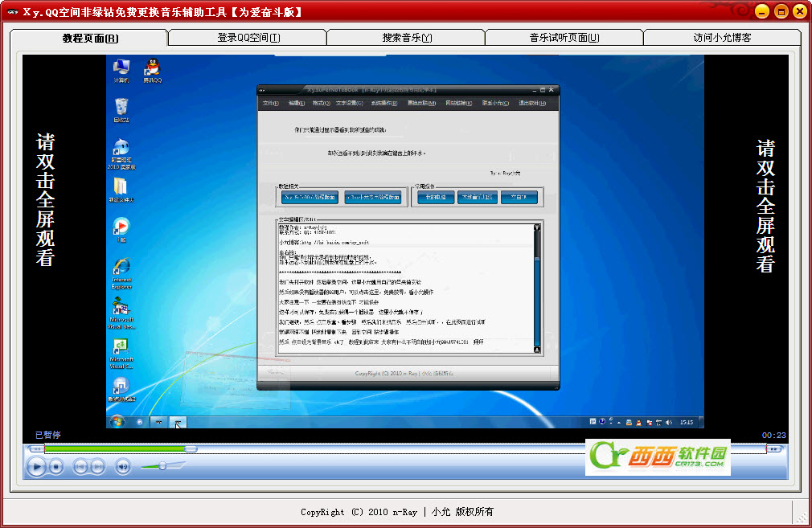
Task: Open the 登录QQ空间(T) tab
Action: (x=248, y=37)
